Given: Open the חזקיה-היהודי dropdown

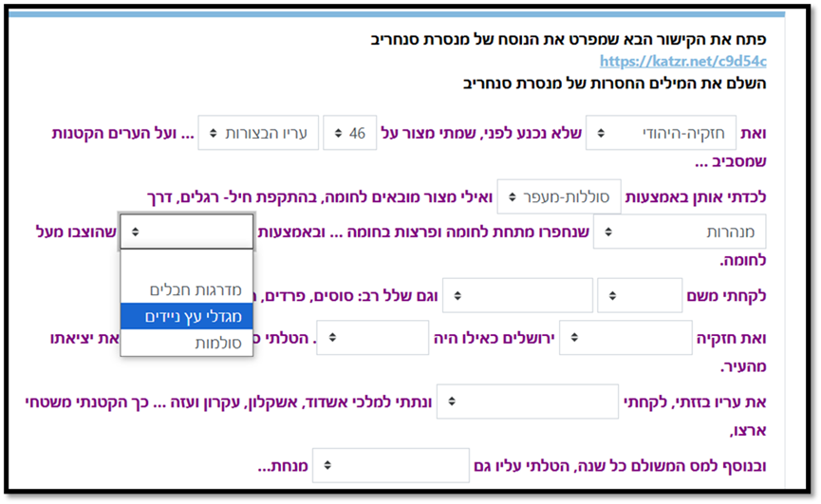Looking at the screenshot, I should point(661,133).
